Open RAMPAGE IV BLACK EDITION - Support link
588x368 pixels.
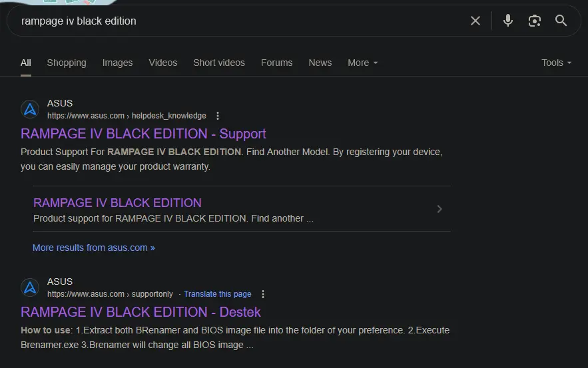(x=143, y=134)
